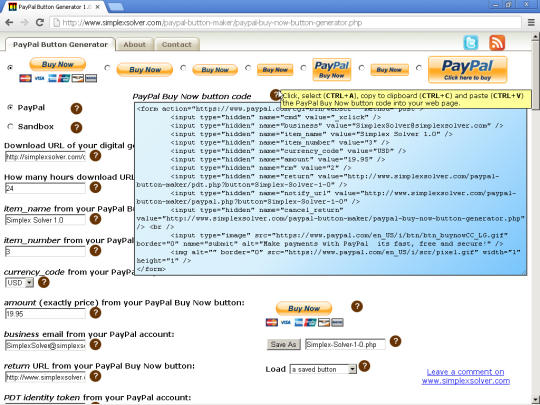Click help icon beside hours field (24)
540x405 pixels.
95,187
